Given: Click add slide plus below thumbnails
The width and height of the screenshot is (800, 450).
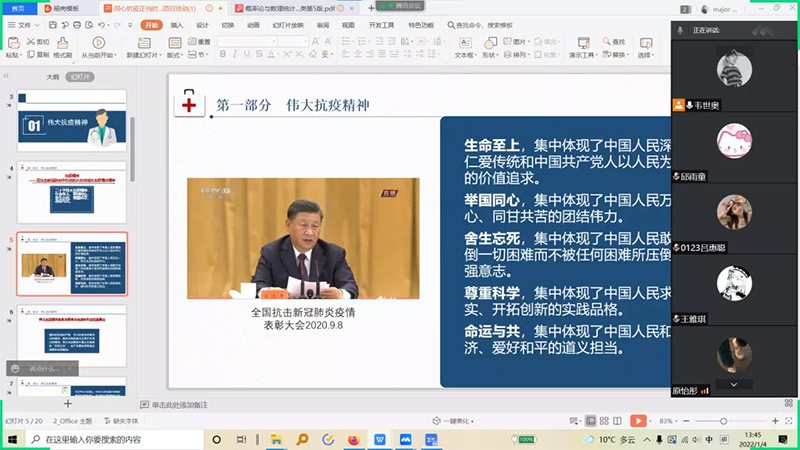Looking at the screenshot, I should 68,404.
